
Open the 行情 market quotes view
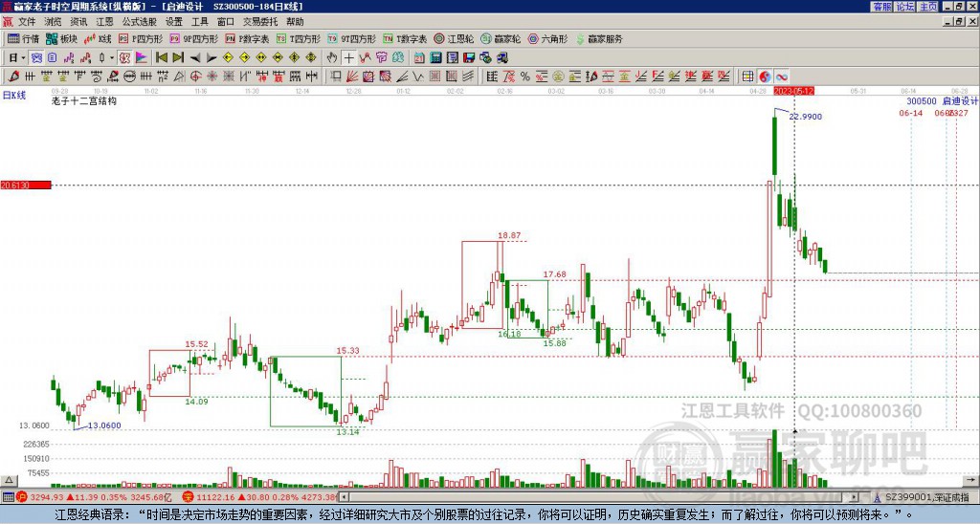point(23,38)
